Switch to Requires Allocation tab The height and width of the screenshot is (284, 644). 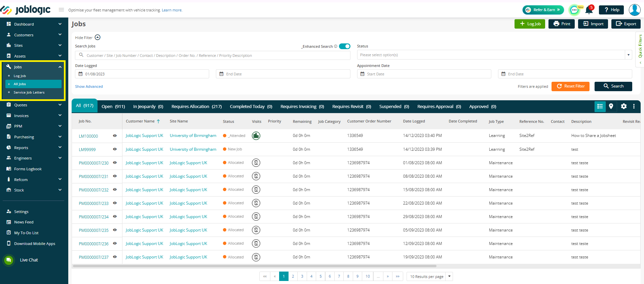click(x=196, y=106)
